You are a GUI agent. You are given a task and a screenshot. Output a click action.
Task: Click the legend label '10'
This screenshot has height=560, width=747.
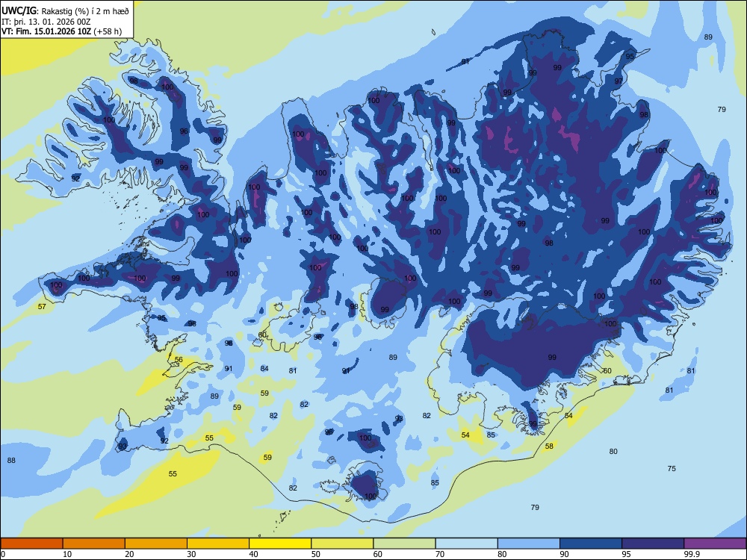pos(67,554)
